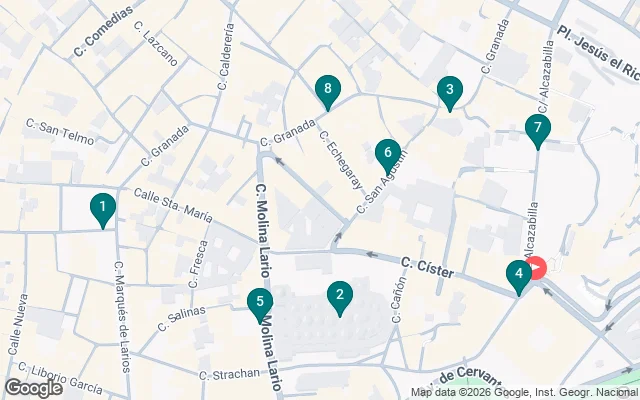Viewport: 640px width, 400px height.
Task: Click the red flag location marker
Action: (x=538, y=268)
